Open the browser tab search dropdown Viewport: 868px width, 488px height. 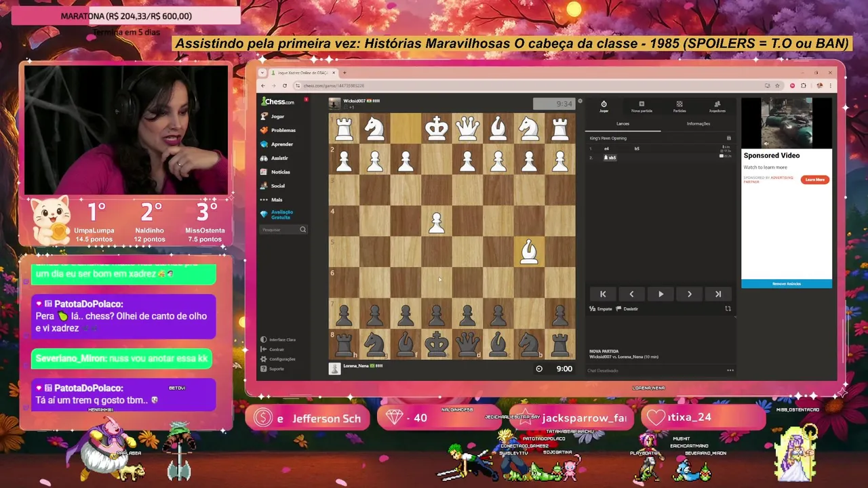click(264, 73)
